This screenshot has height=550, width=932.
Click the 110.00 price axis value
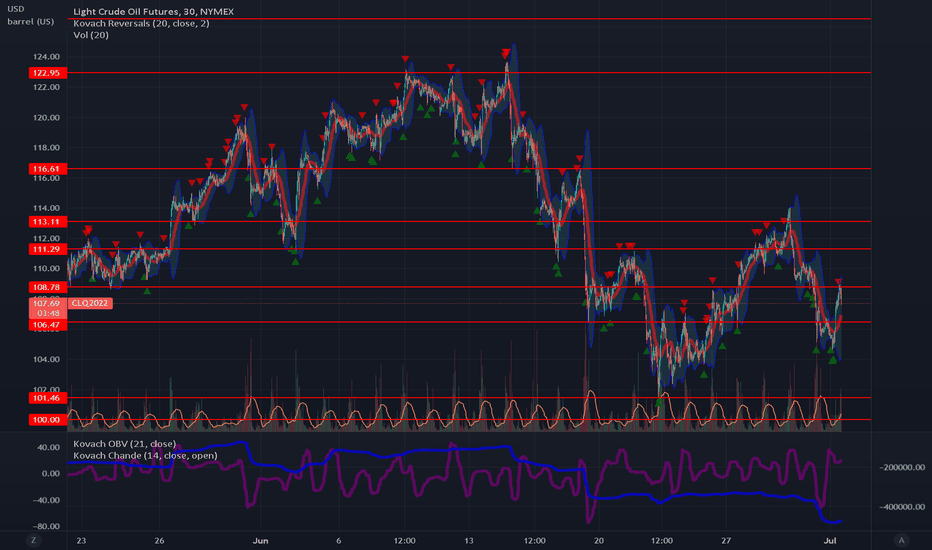[x=46, y=269]
